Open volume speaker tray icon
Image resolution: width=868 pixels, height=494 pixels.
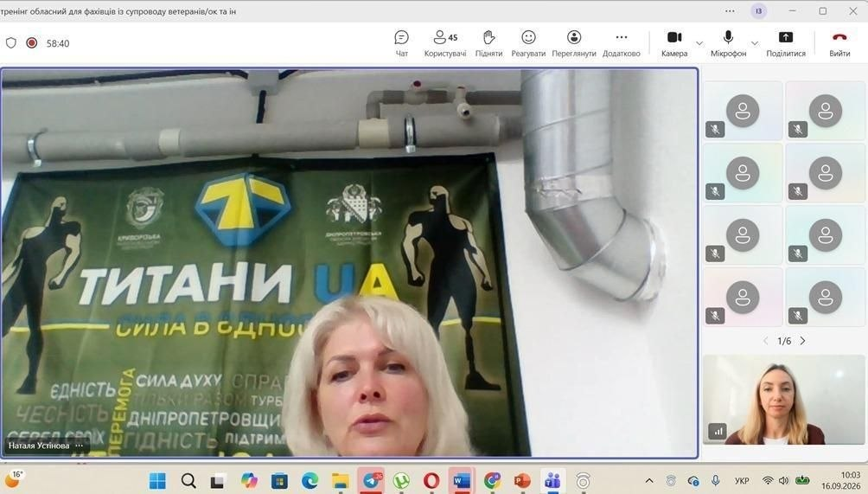point(783,481)
